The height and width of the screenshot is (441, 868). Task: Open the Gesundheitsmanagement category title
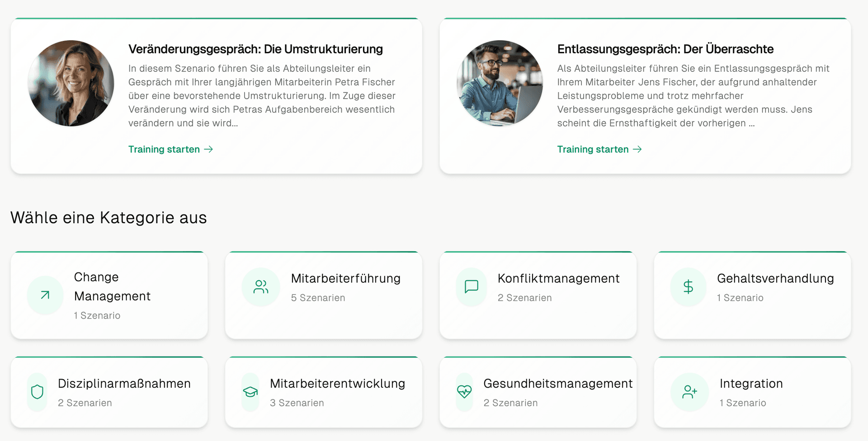(558, 384)
